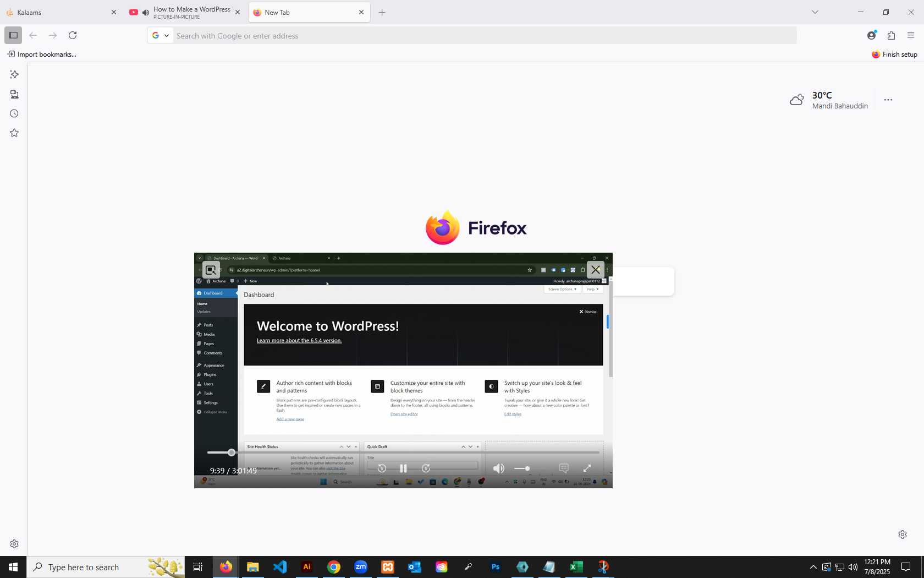Close the How to Make a WordPress tab
The width and height of the screenshot is (924, 578).
coord(238,12)
